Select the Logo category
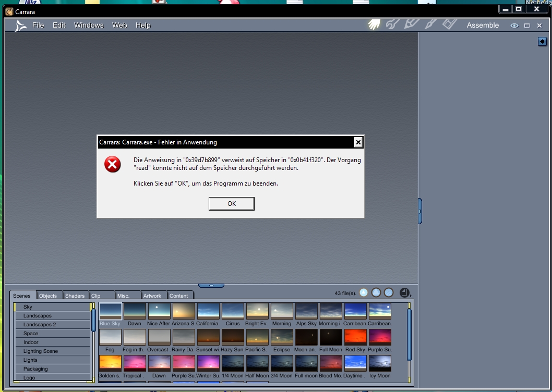Image resolution: width=552 pixels, height=392 pixels. pos(52,377)
